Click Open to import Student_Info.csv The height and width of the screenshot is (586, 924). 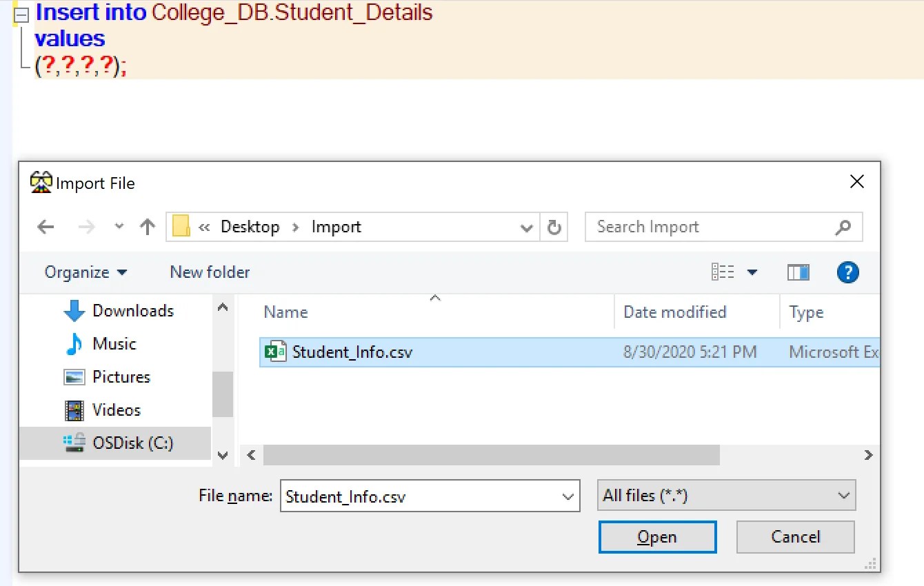(x=656, y=536)
